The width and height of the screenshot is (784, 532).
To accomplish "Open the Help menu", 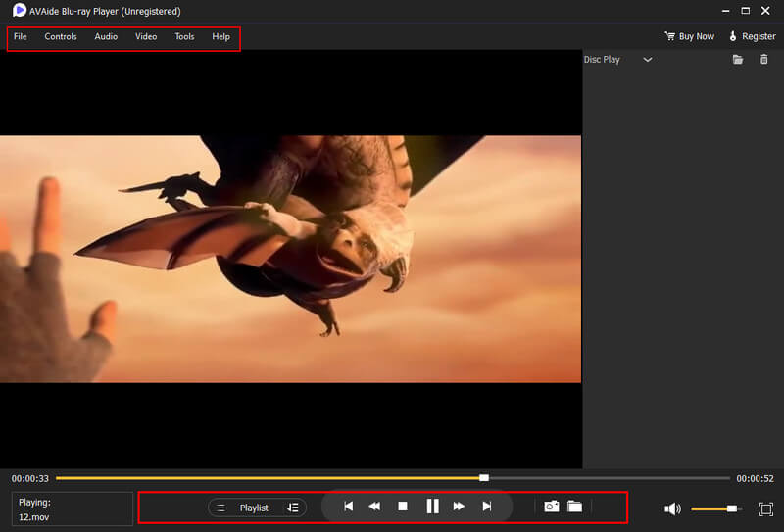I will coord(221,37).
